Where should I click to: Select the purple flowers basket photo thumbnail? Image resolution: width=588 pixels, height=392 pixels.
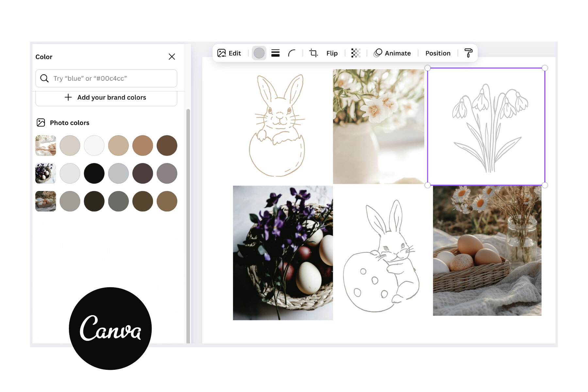pyautogui.click(x=45, y=173)
